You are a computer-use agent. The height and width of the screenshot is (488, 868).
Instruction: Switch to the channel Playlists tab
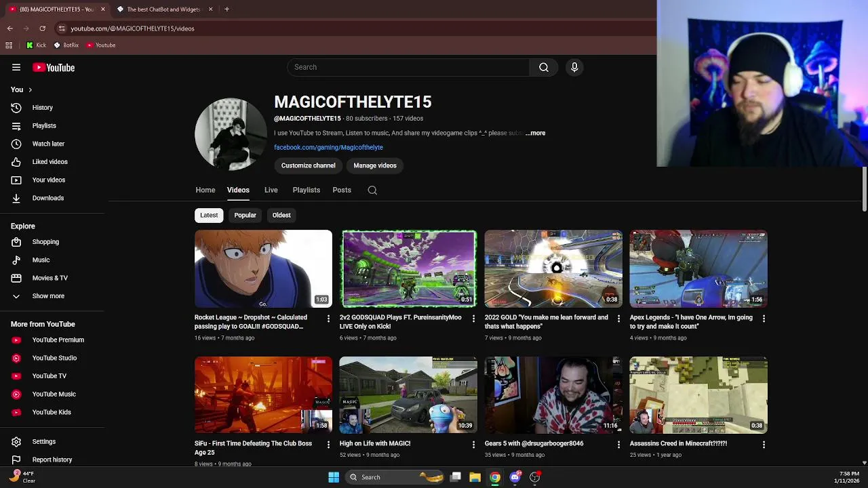tap(306, 190)
